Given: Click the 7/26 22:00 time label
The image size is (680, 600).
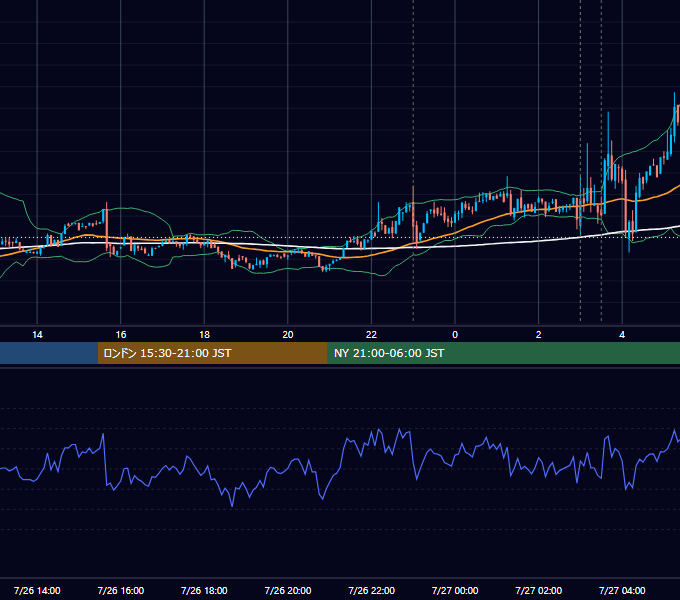Looking at the screenshot, I should point(372,590).
